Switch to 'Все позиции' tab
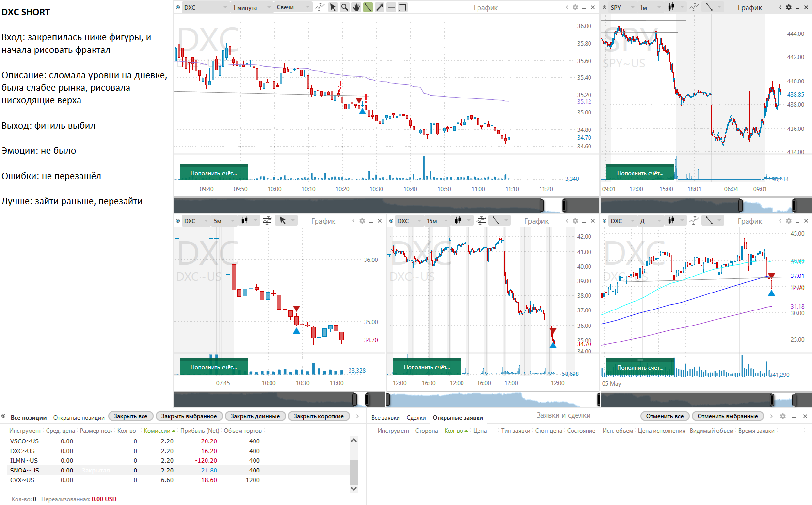812x505 pixels. 29,418
